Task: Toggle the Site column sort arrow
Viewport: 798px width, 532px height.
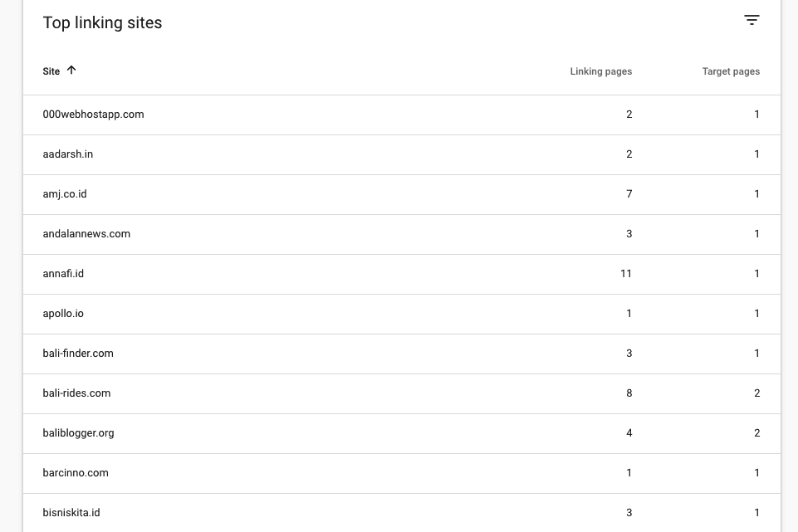Action: 71,71
